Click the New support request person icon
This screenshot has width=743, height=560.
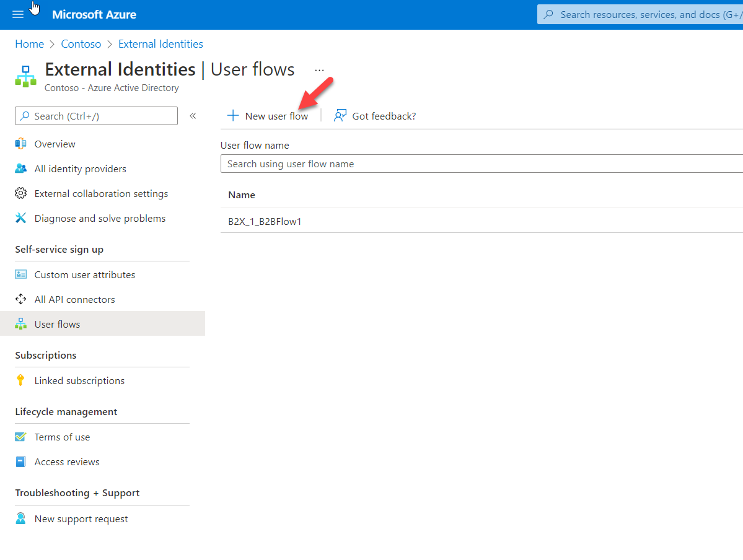[21, 518]
